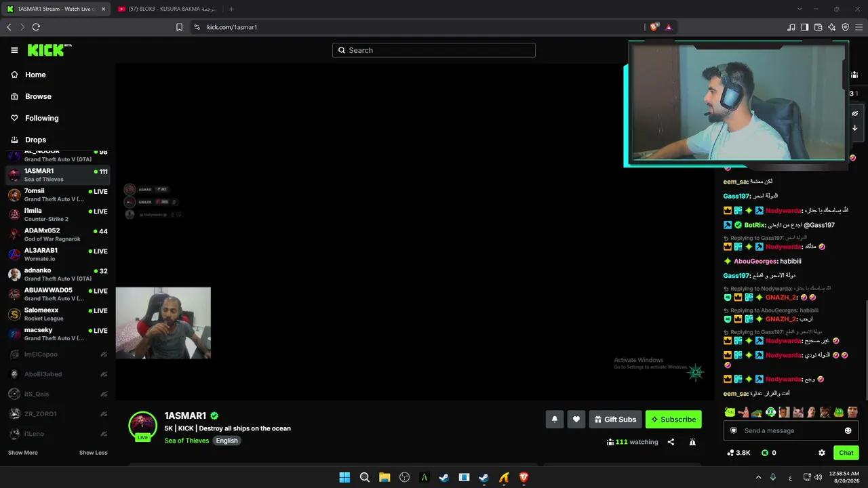Focus the Kick search box

[x=434, y=50]
